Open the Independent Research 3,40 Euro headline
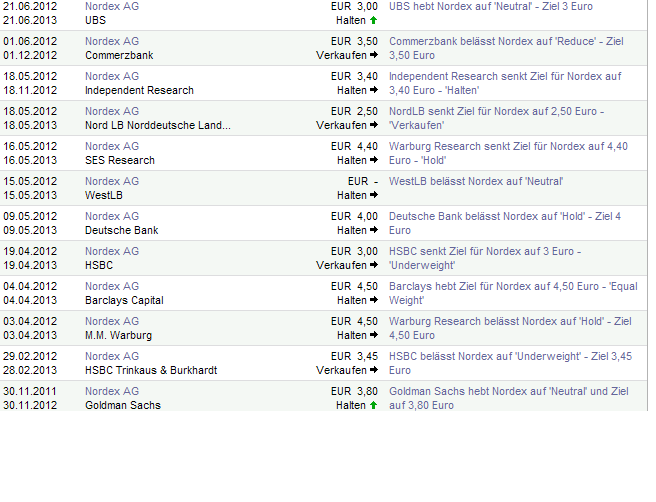Image resolution: width=656 pixels, height=502 pixels. pos(505,83)
